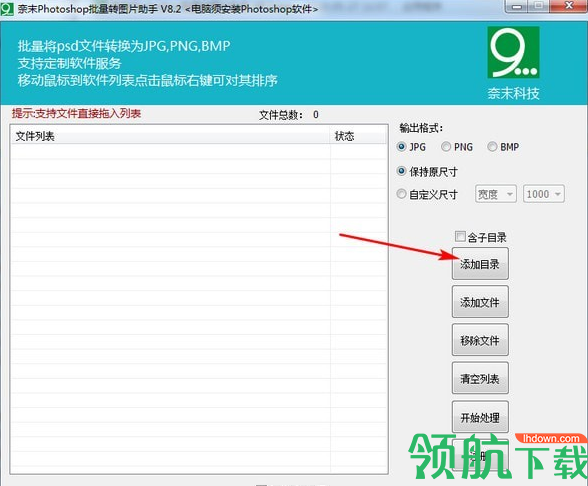Image resolution: width=588 pixels, height=486 pixels.
Task: Click the 添加目录 button
Action: point(480,264)
